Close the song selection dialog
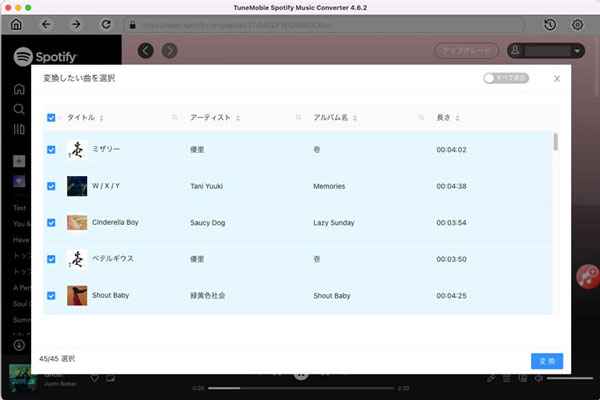 557,78
